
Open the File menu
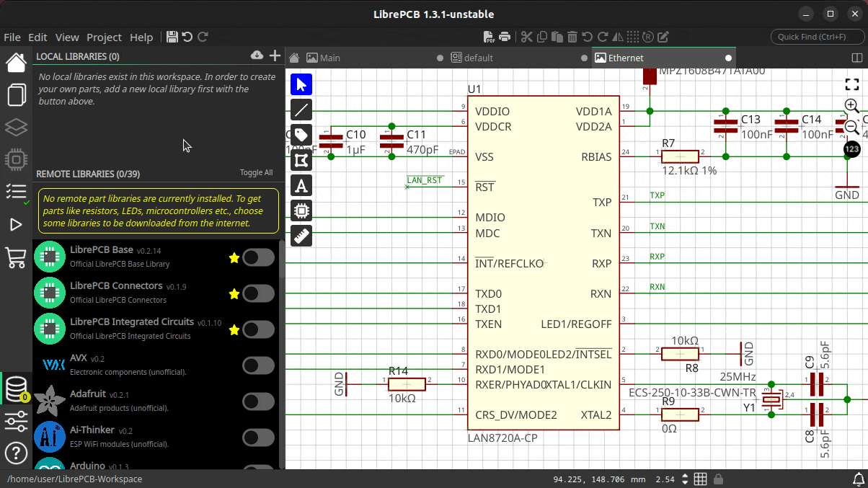(x=12, y=37)
